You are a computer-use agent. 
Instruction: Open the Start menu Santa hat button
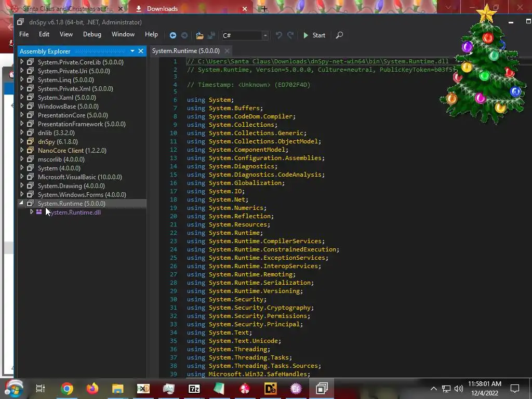pyautogui.click(x=14, y=388)
